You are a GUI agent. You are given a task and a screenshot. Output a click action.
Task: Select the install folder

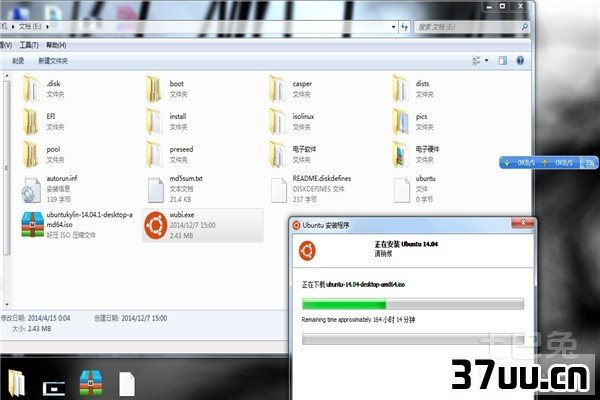(166, 121)
